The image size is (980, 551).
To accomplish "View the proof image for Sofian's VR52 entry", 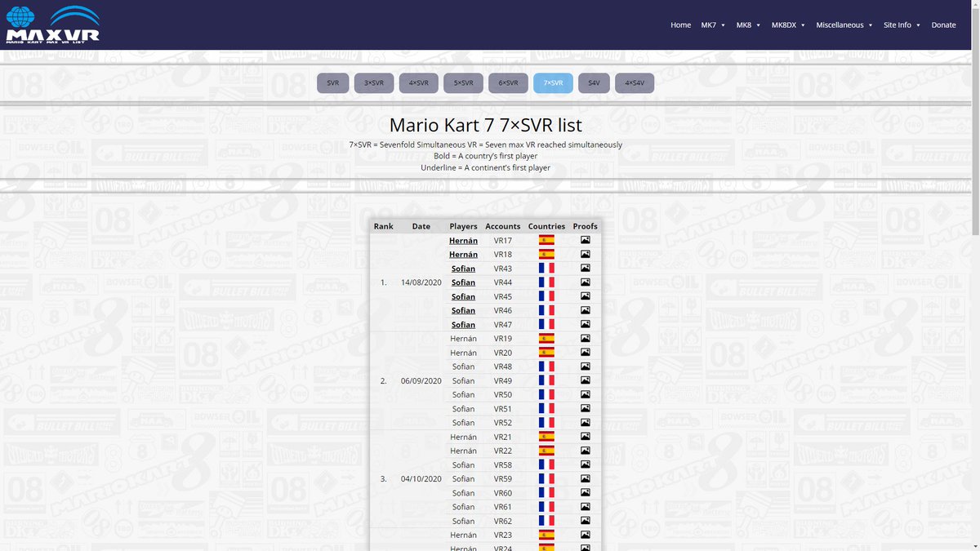I will click(x=586, y=422).
